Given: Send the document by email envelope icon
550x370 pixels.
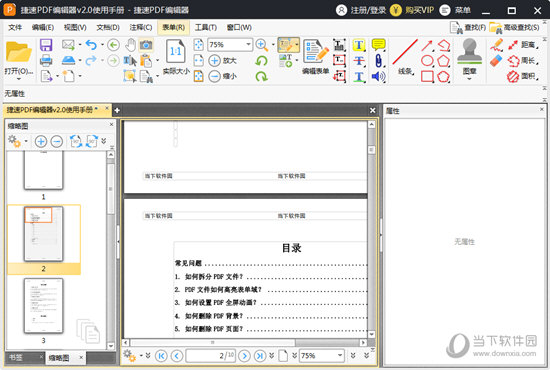Looking at the screenshot, I should (x=68, y=45).
